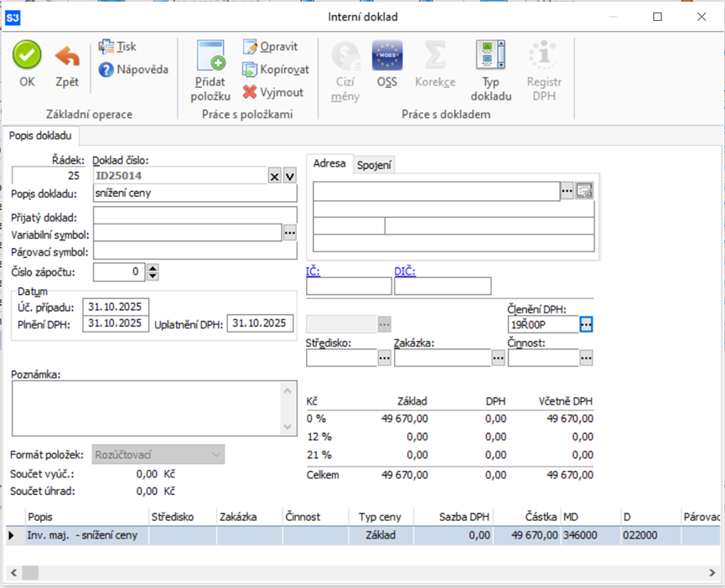Click the Zpět back arrow icon
The image size is (725, 588).
coord(67,57)
